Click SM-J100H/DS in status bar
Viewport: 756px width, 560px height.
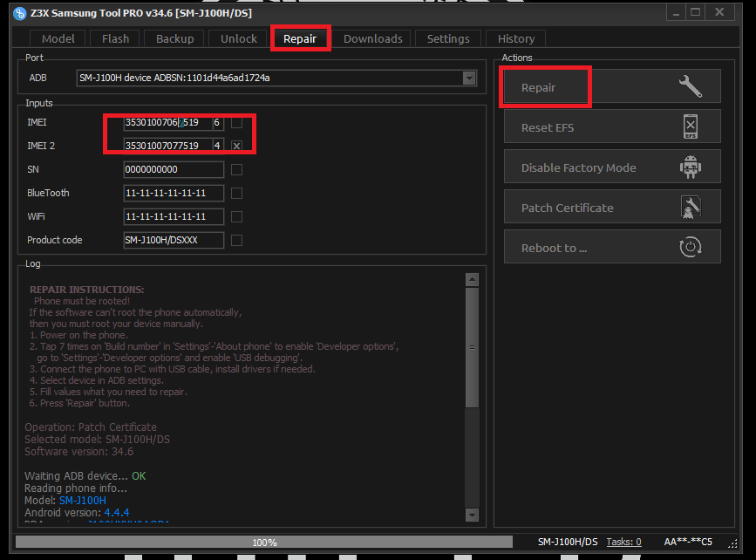568,542
